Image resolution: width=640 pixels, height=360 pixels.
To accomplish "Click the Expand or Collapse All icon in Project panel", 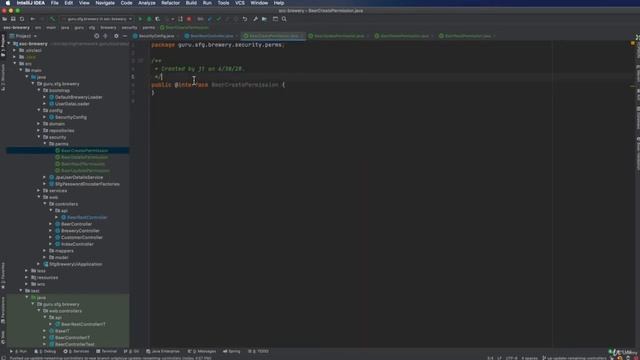I will (106, 36).
